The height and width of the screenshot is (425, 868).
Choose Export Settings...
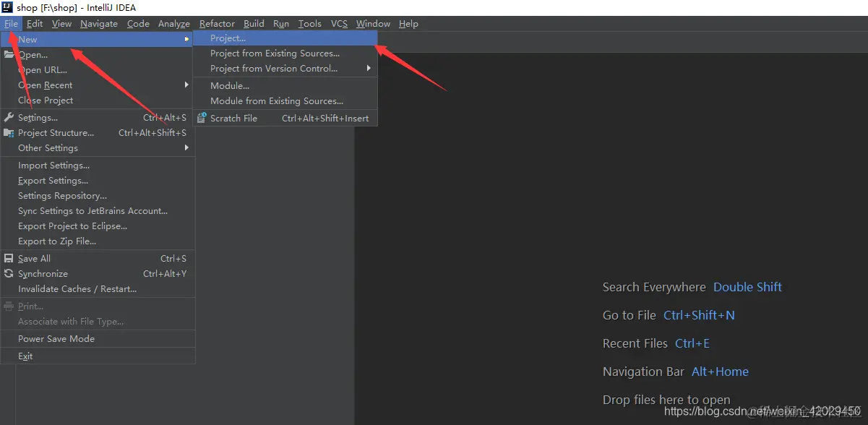point(98,181)
